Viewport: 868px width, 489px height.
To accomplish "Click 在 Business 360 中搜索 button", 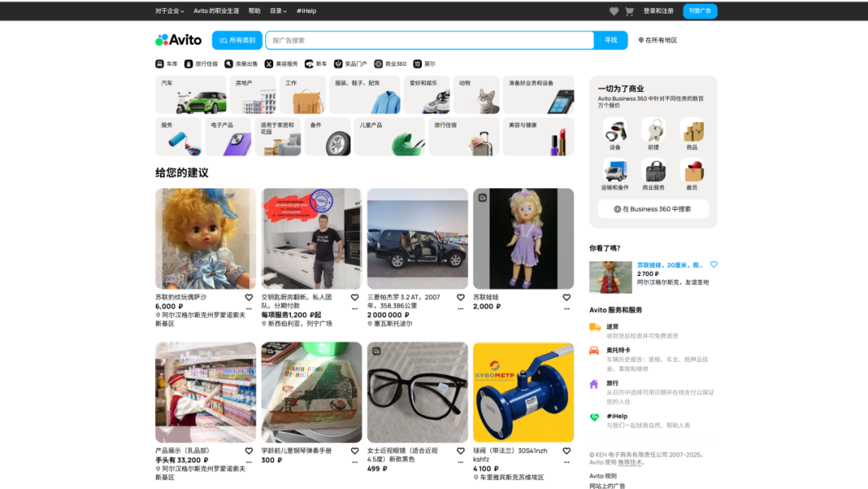I will click(653, 208).
